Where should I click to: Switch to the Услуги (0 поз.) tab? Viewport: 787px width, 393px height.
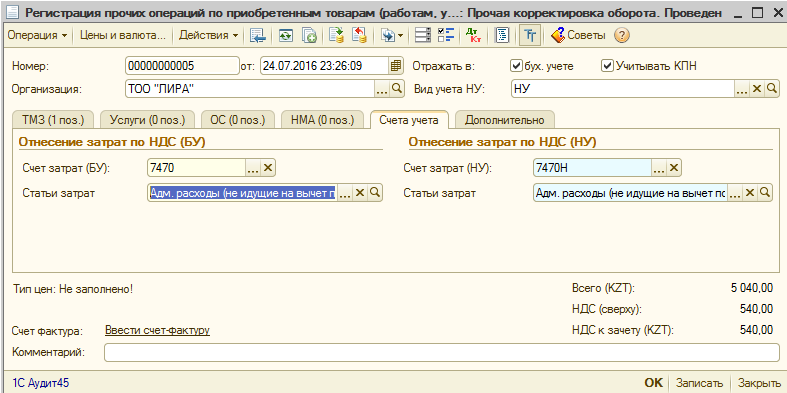click(147, 120)
